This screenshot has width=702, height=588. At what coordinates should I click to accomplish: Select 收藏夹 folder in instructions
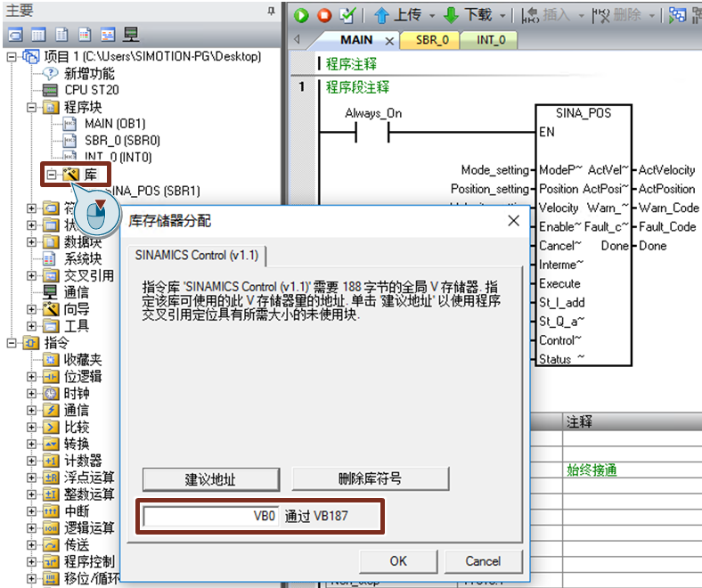pyautogui.click(x=83, y=360)
